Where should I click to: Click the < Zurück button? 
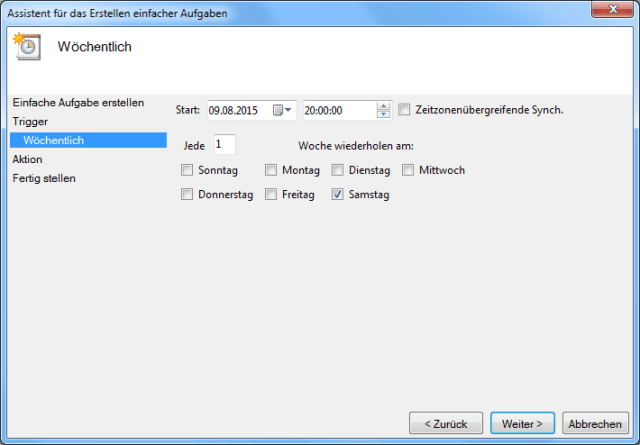click(446, 423)
